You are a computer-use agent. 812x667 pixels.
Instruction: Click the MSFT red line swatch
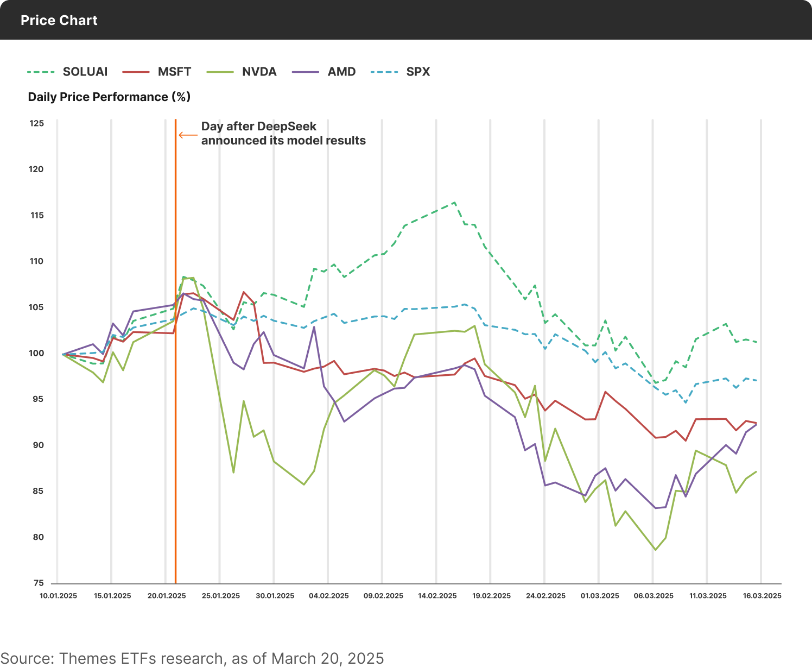(136, 72)
